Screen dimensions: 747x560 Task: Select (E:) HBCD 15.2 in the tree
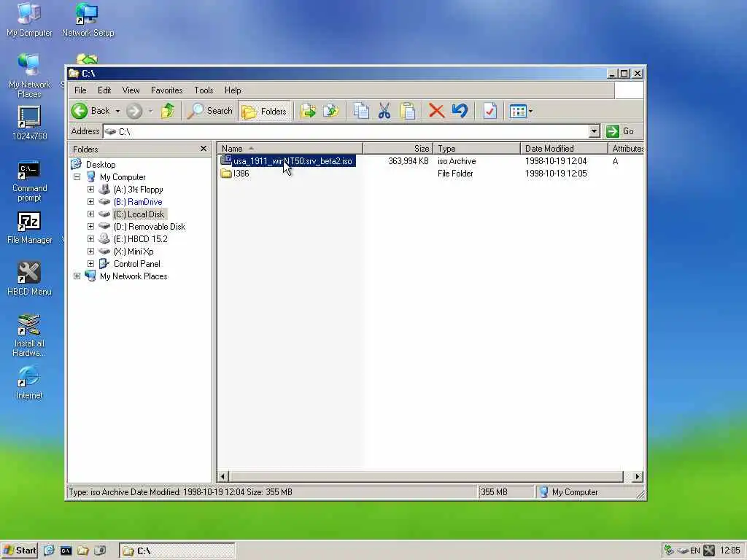[x=141, y=239]
